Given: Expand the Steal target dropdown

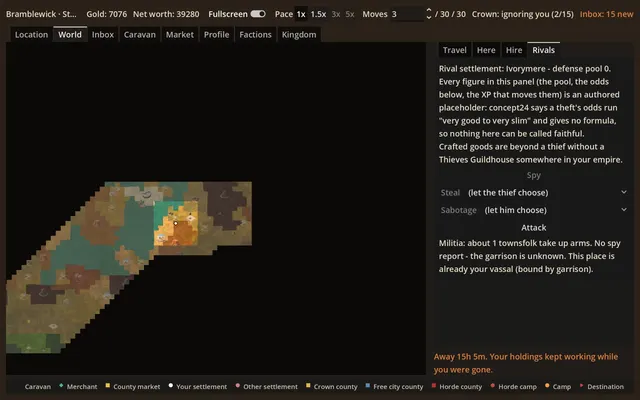Looking at the screenshot, I should pos(533,193).
